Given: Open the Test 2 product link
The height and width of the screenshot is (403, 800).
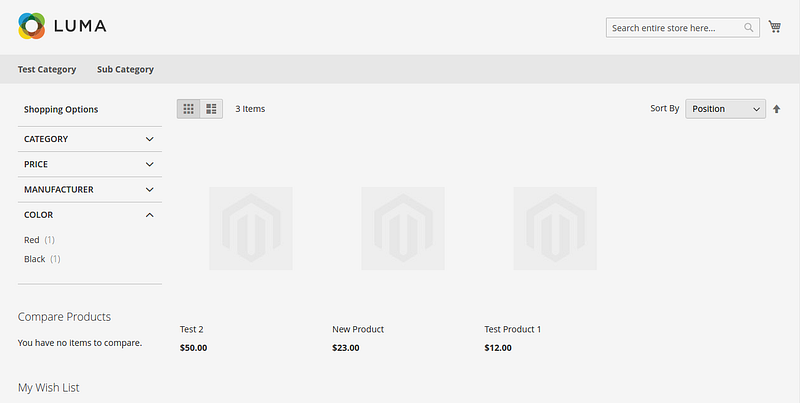Looking at the screenshot, I should point(192,329).
